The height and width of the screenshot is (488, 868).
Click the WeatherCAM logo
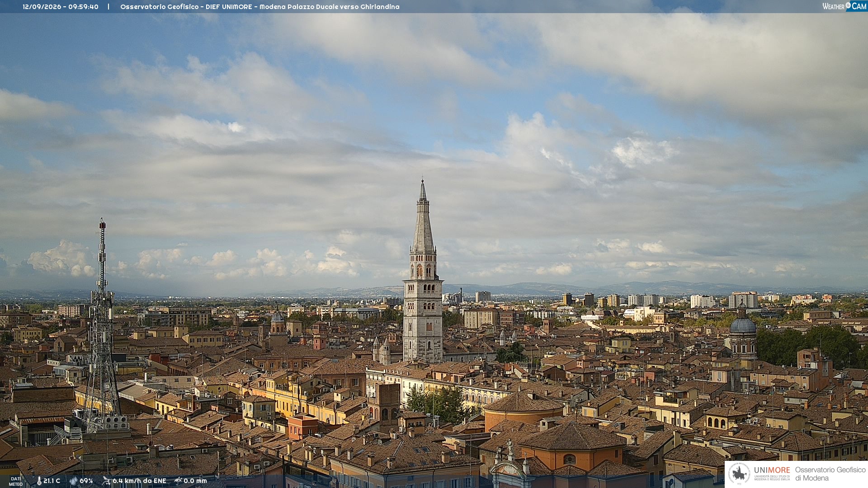[844, 6]
